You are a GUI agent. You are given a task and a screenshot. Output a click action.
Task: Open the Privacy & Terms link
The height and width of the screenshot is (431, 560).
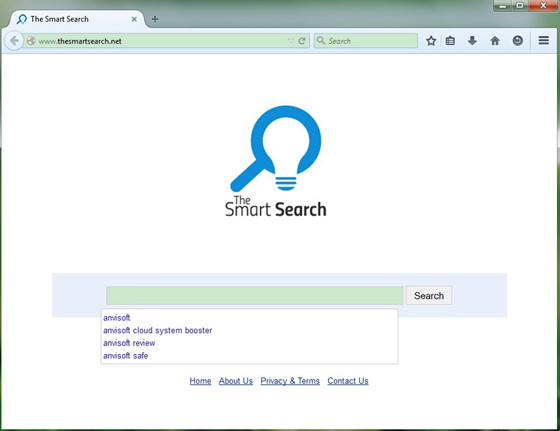click(x=290, y=381)
